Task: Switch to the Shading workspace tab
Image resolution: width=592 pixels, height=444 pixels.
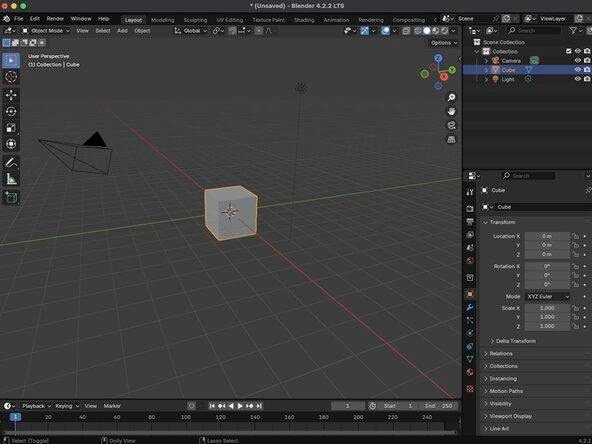Action: coord(304,20)
